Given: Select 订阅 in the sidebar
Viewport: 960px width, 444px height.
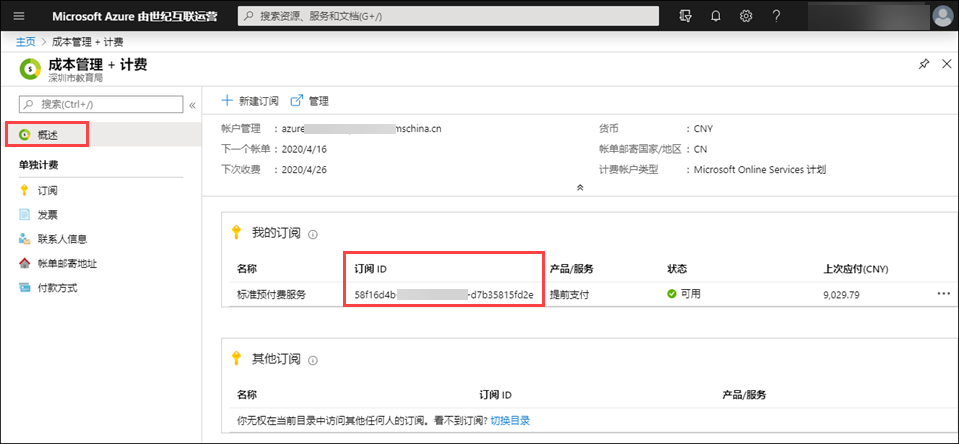Looking at the screenshot, I should click(x=47, y=191).
